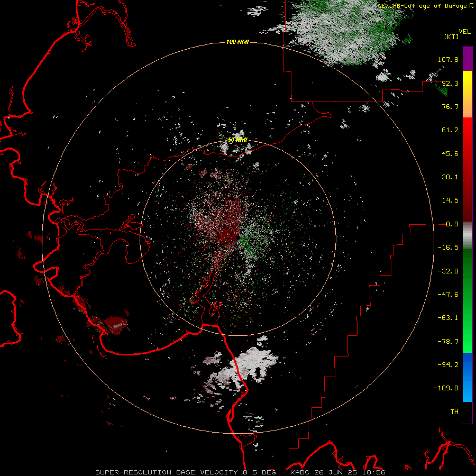Click the VEL legend title

click(465, 32)
